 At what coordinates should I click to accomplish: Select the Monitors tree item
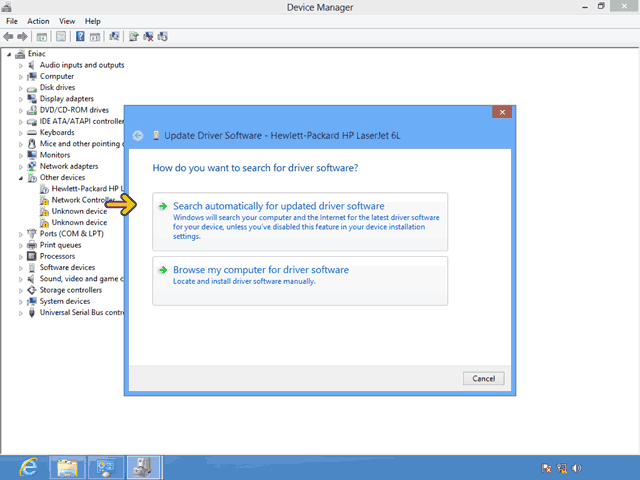click(x=55, y=155)
